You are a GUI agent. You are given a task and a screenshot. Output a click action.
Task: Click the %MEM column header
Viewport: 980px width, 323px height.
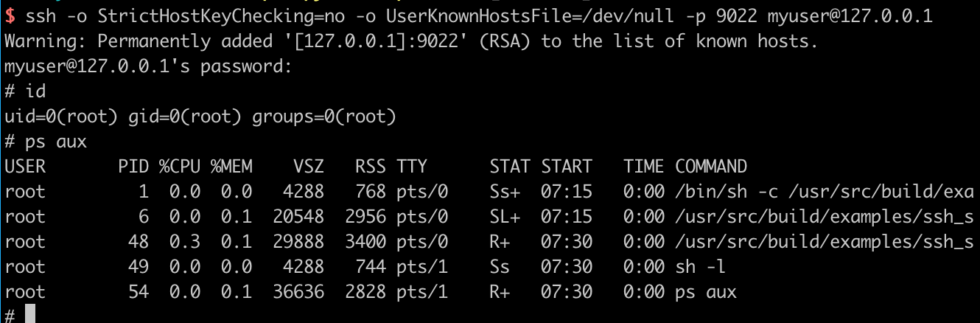coord(231,167)
